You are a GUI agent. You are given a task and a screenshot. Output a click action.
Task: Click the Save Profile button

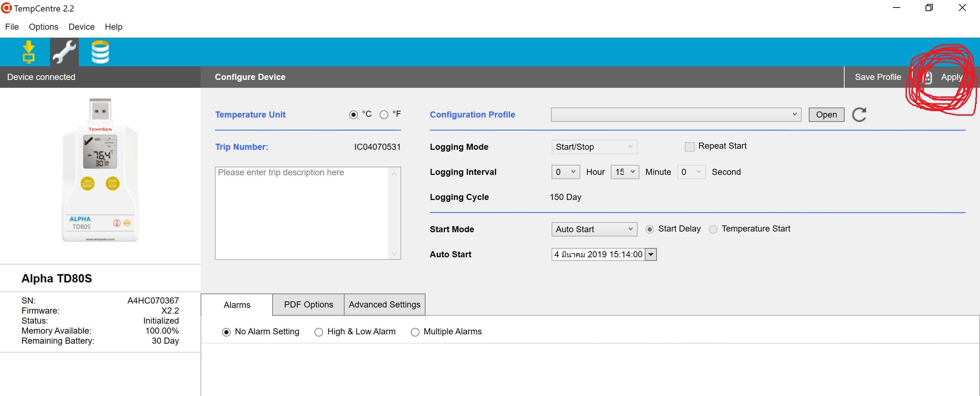pyautogui.click(x=878, y=77)
